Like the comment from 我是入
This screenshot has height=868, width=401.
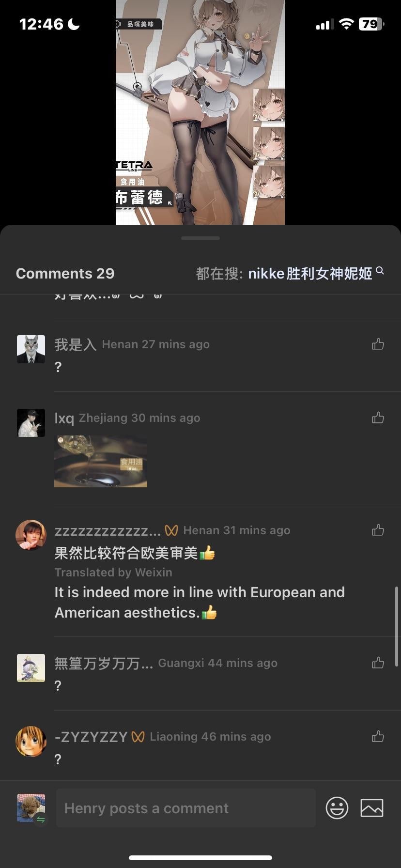pyautogui.click(x=378, y=344)
